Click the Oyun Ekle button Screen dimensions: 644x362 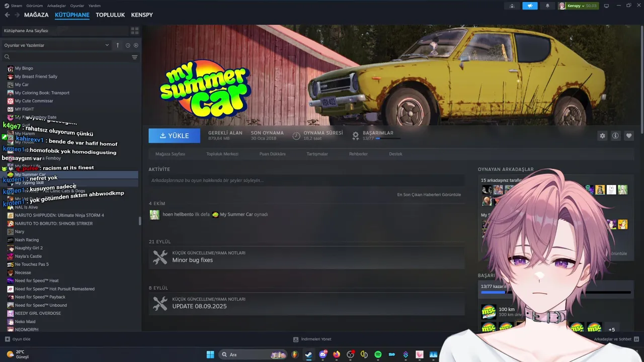coord(18,339)
